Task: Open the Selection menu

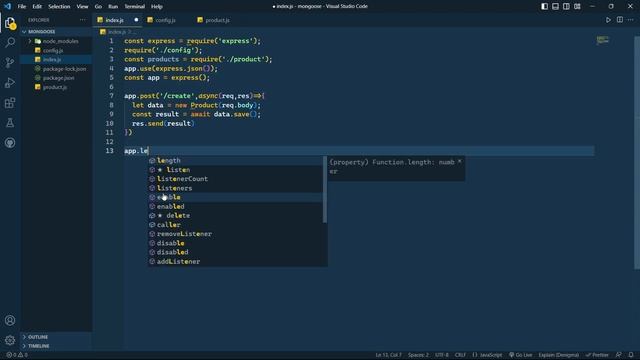Action: tap(59, 7)
